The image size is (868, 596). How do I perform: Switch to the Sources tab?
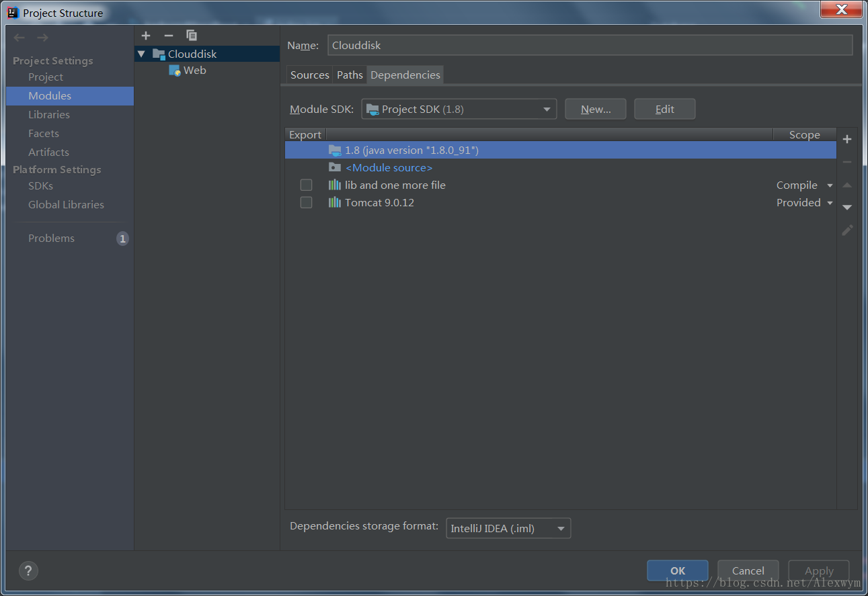(x=310, y=75)
